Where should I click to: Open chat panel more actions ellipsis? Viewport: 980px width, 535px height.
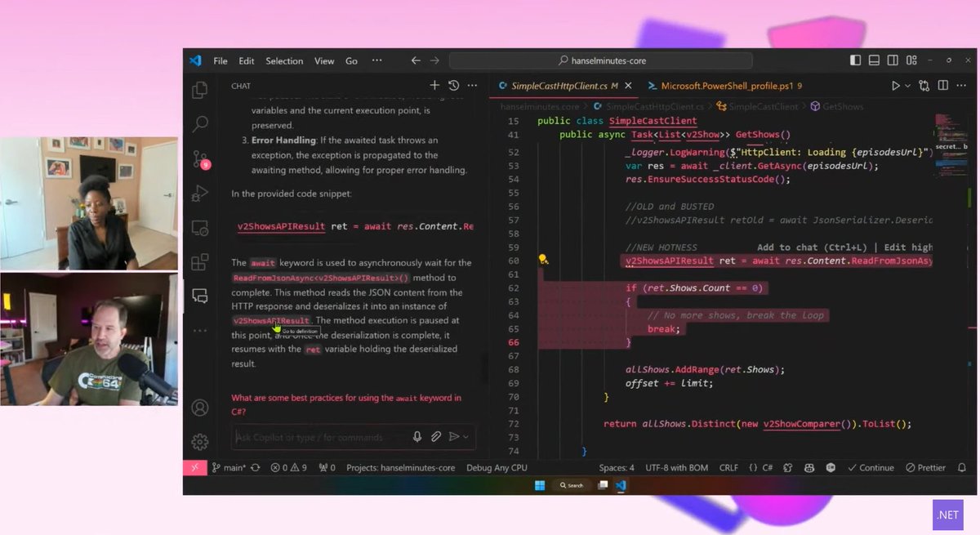[x=471, y=85]
